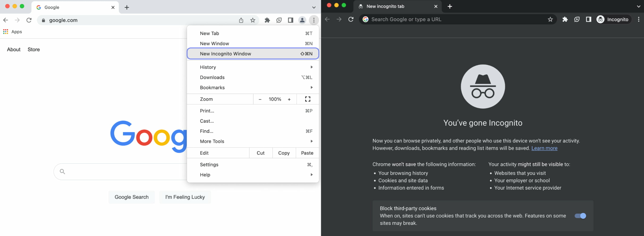Click the side panel icon in Google window
The height and width of the screenshot is (236, 644).
click(291, 20)
